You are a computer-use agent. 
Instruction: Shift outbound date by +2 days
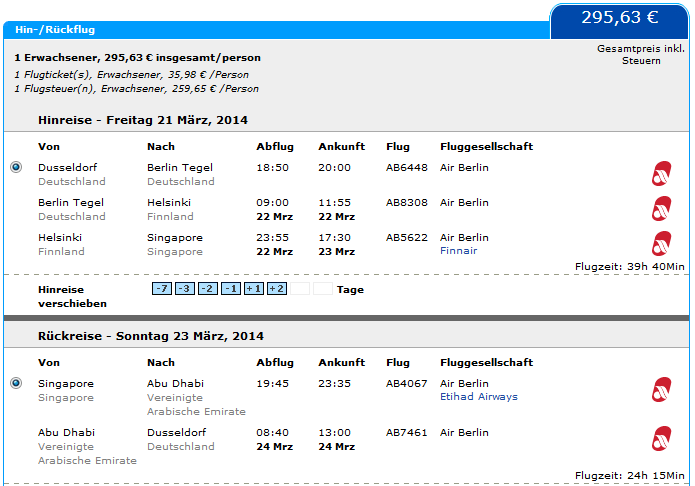coord(277,289)
